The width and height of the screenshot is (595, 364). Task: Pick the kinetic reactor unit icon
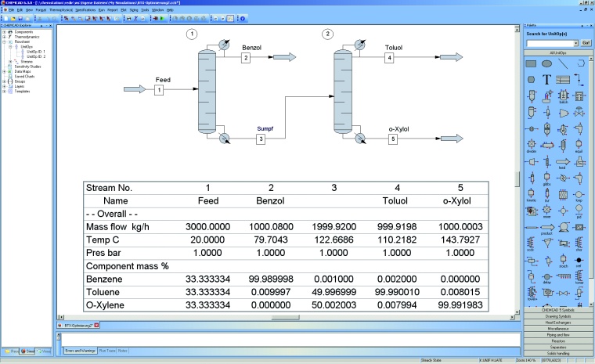point(532,195)
